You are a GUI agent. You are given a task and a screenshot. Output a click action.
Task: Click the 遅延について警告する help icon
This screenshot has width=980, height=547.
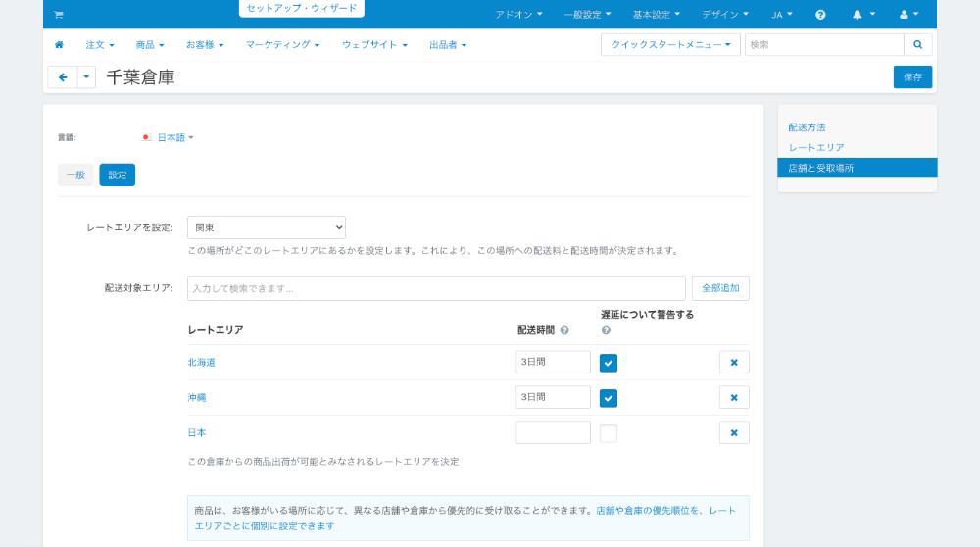pyautogui.click(x=606, y=330)
